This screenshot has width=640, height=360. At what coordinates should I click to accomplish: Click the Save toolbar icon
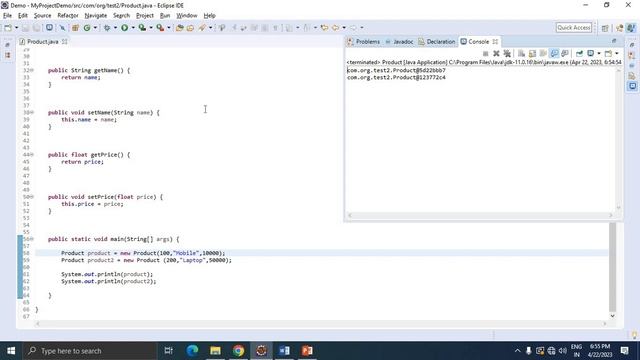[x=26, y=28]
